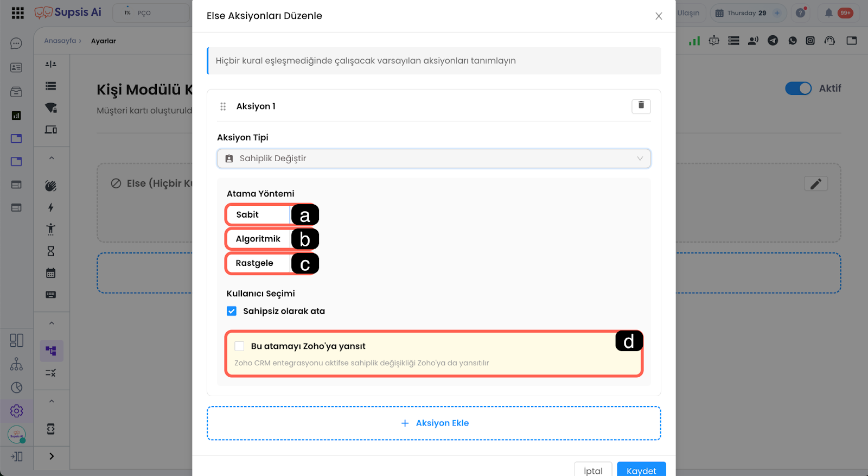This screenshot has height=476, width=868.
Task: Open settings gear in left sidebar
Action: pos(17,411)
